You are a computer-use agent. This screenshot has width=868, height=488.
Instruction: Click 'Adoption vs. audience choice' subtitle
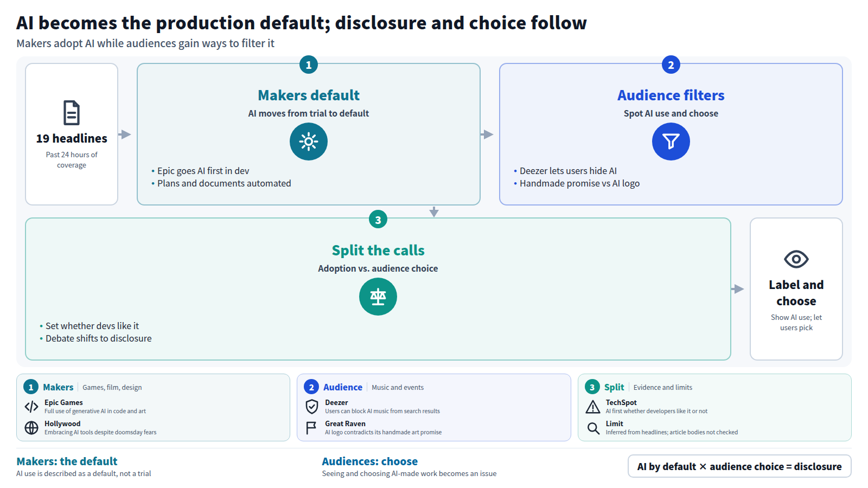378,268
